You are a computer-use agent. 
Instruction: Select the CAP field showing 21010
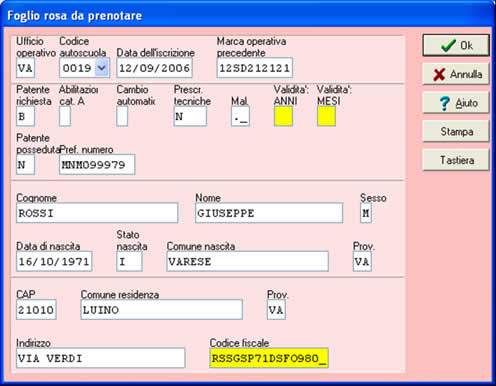[36, 310]
